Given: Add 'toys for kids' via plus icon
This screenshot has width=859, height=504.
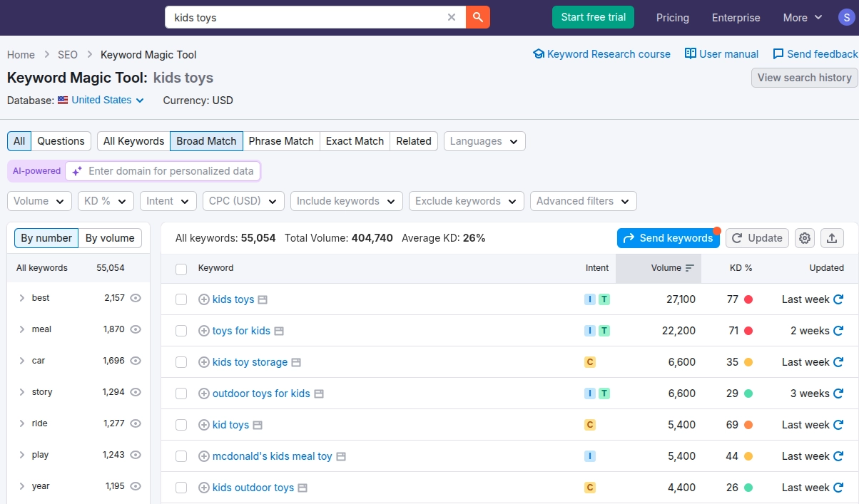Looking at the screenshot, I should coord(203,331).
